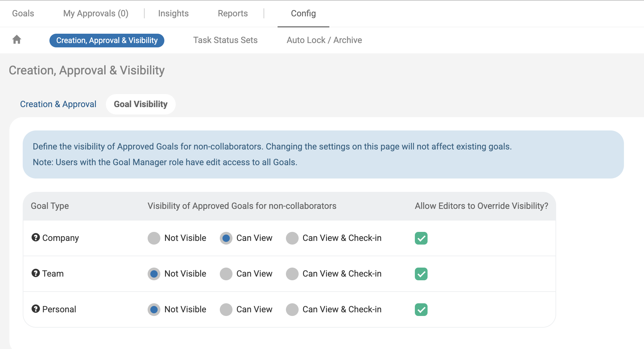Switch to the Insights tab

click(x=173, y=13)
